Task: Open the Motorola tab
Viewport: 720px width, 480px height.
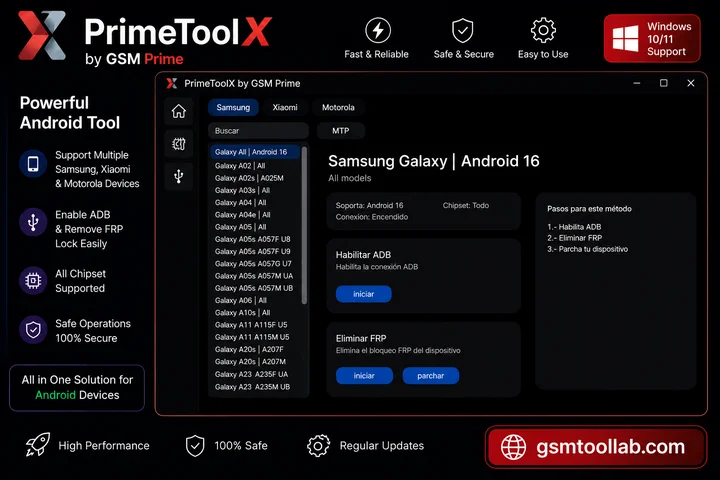Action: 338,107
